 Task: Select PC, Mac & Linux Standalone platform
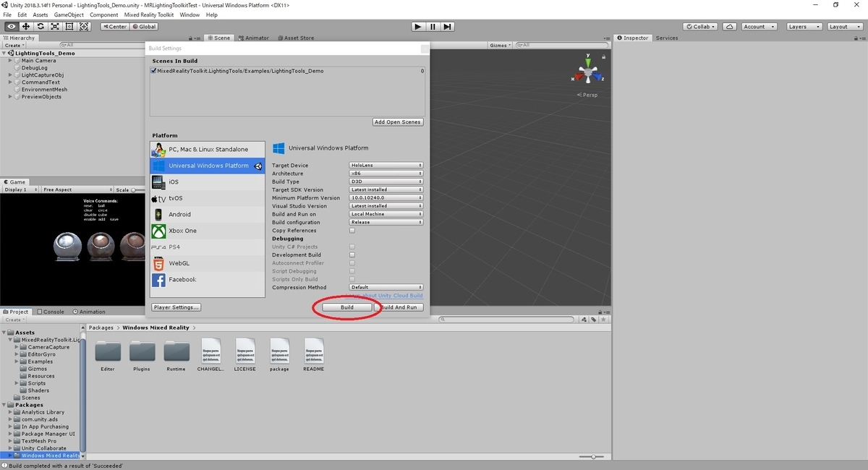(208, 150)
